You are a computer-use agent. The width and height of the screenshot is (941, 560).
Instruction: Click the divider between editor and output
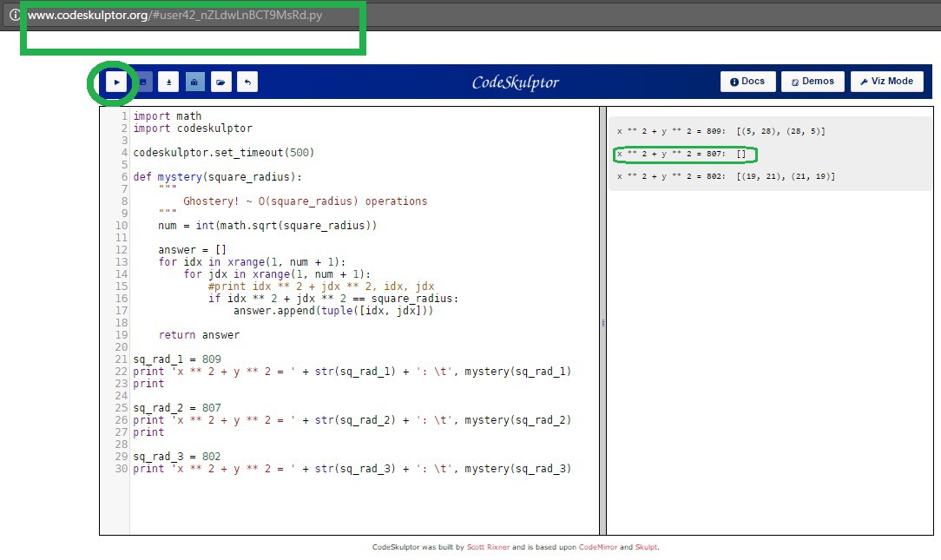coord(602,322)
